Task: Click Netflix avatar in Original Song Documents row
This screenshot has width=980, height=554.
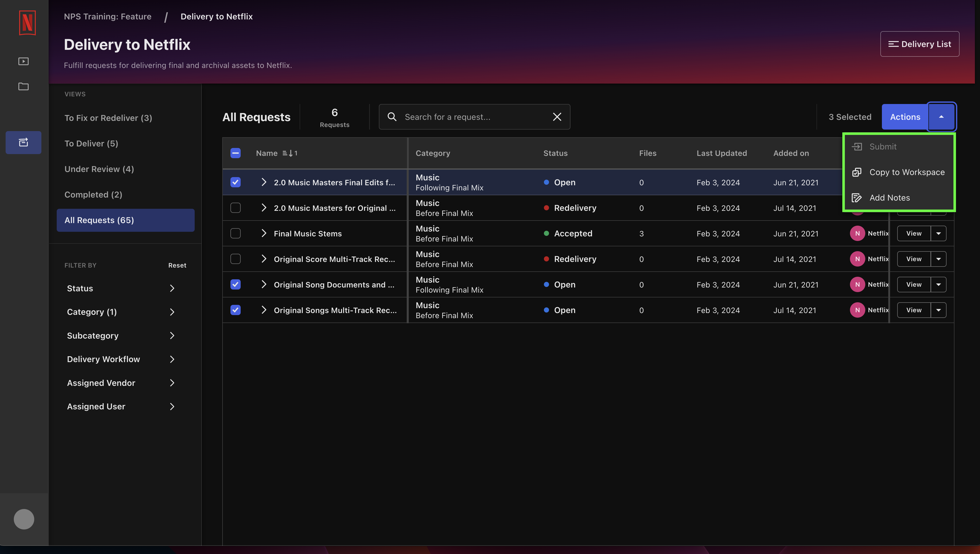Action: point(857,284)
